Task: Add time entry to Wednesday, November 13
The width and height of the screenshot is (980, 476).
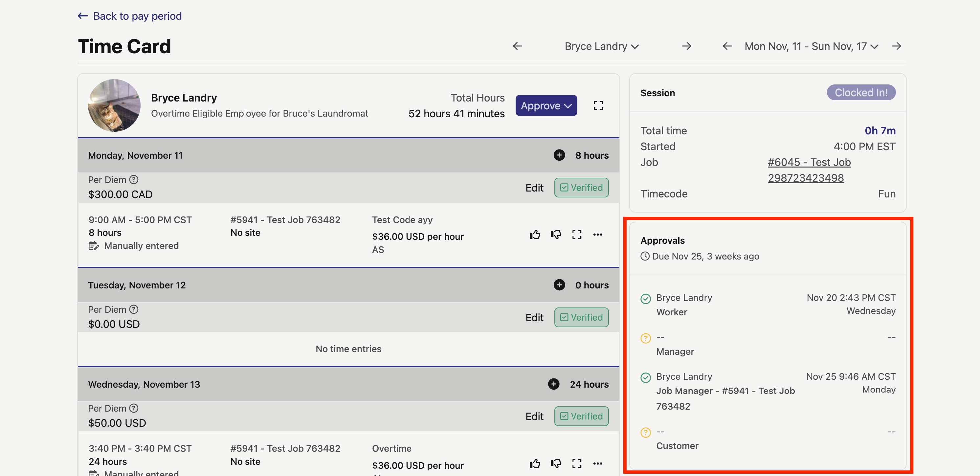Action: (553, 384)
